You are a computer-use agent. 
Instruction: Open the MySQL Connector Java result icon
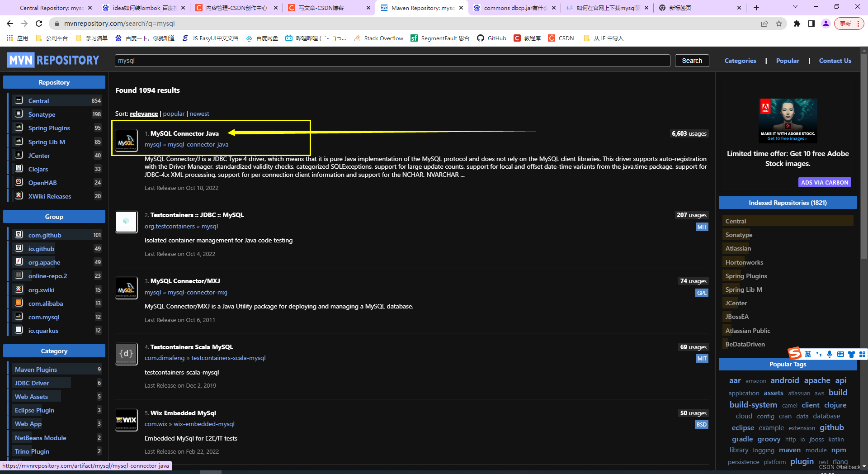(127, 141)
